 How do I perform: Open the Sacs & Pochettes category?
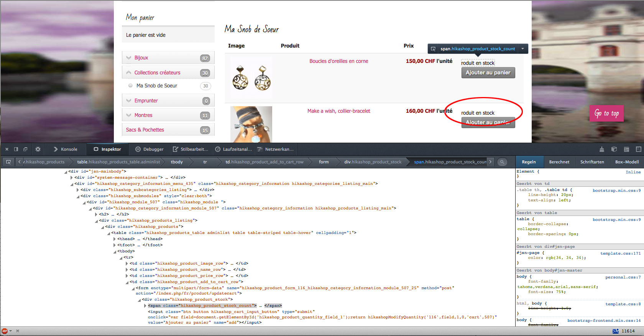[145, 130]
